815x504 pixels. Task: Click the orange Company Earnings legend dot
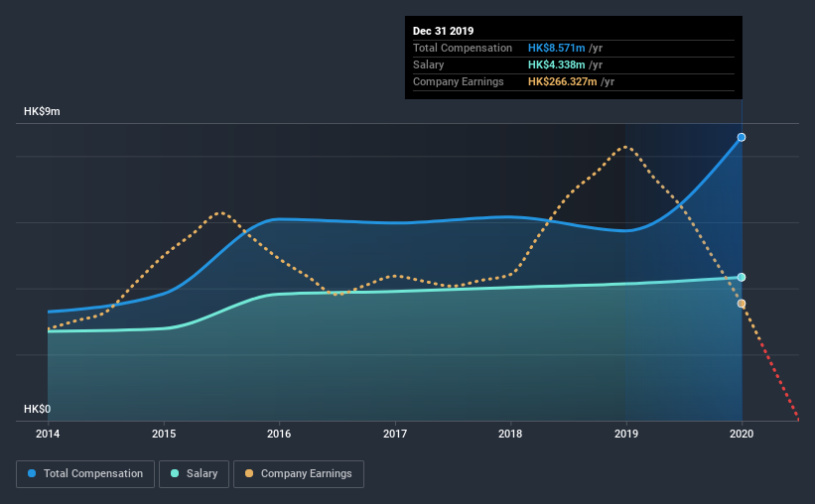tap(249, 473)
